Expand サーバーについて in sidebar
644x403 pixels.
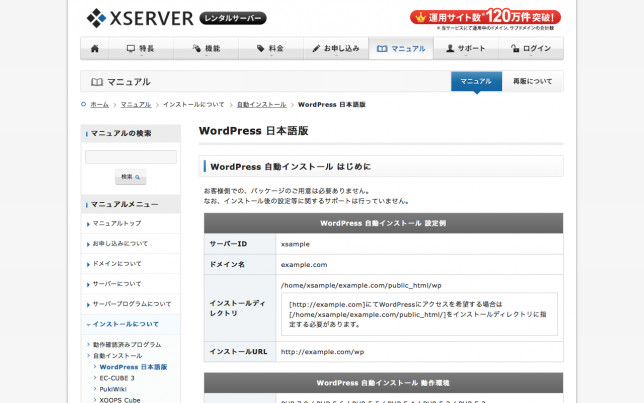pos(131,284)
